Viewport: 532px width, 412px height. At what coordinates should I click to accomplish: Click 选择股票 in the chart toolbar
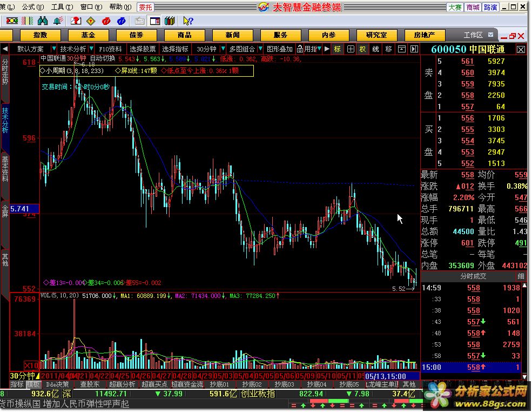click(x=143, y=49)
